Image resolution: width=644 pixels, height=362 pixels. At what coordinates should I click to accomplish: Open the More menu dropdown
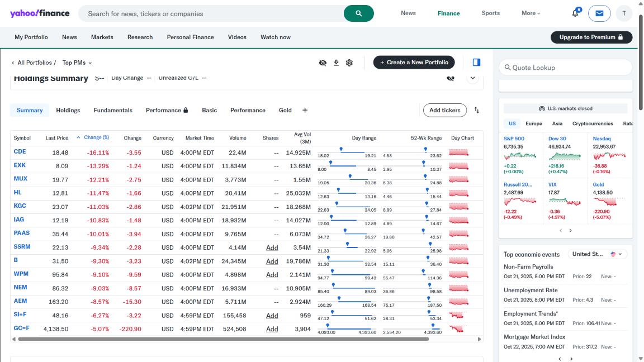click(531, 13)
